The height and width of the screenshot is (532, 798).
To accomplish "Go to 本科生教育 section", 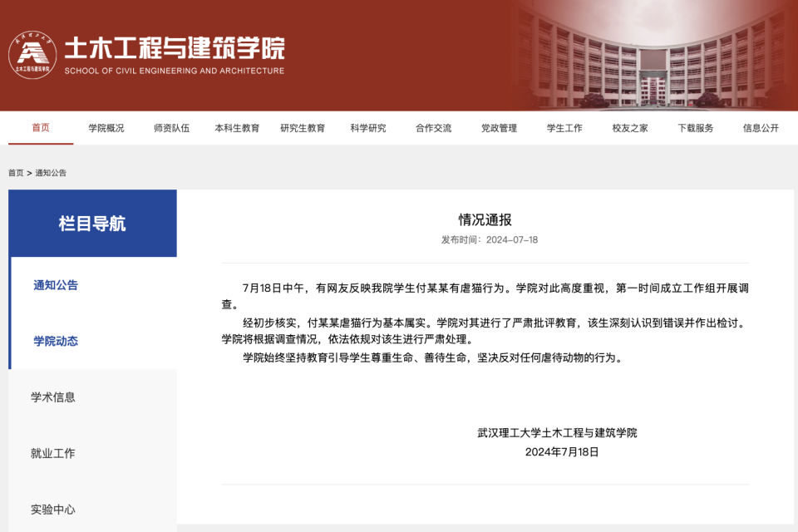I will 237,128.
